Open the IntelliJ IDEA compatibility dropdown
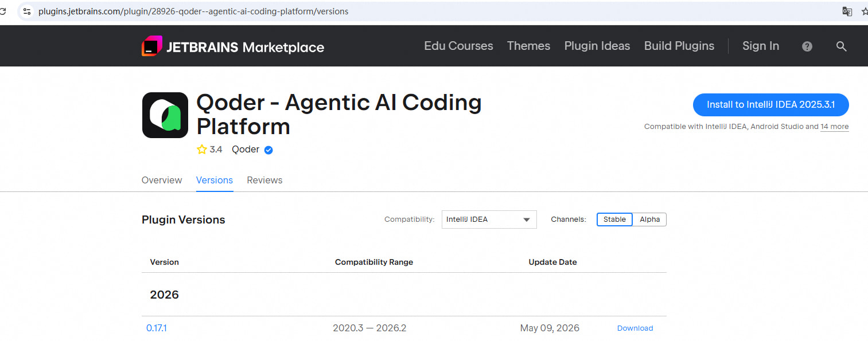This screenshot has width=868, height=341. [x=489, y=220]
